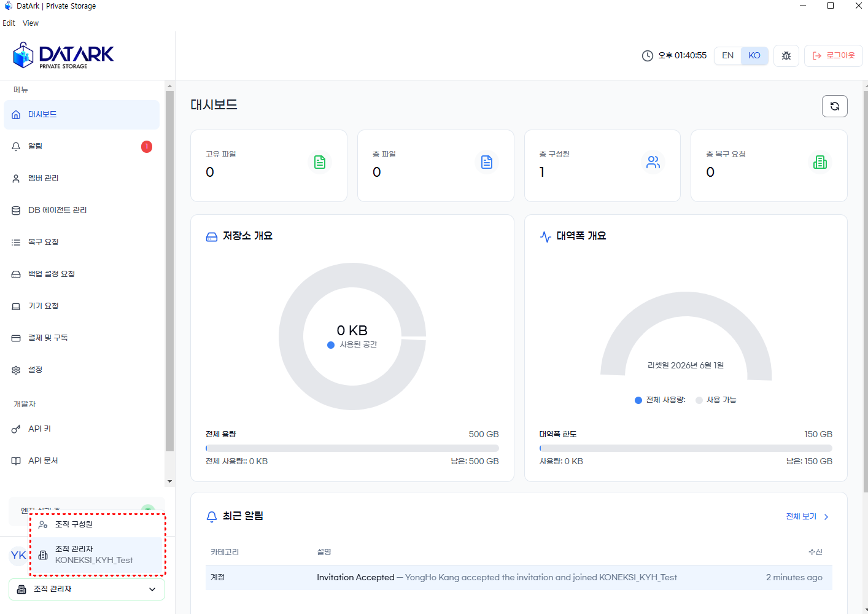Open the 대시보드 menu item
The image size is (868, 614).
[82, 115]
